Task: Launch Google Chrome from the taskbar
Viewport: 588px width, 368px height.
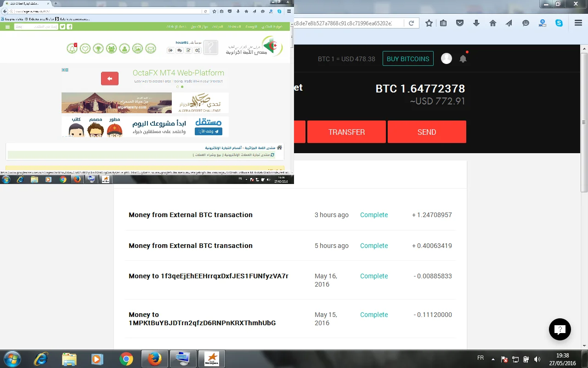Action: pyautogui.click(x=126, y=359)
